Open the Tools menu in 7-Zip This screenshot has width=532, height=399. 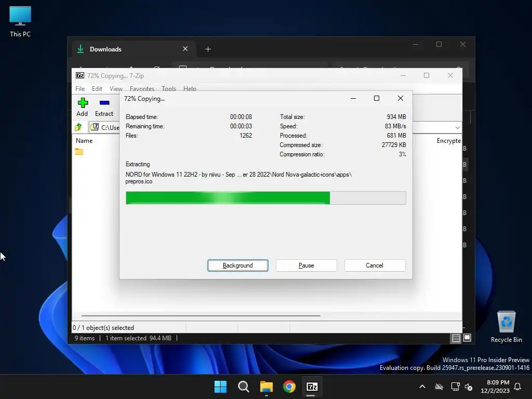tap(169, 88)
